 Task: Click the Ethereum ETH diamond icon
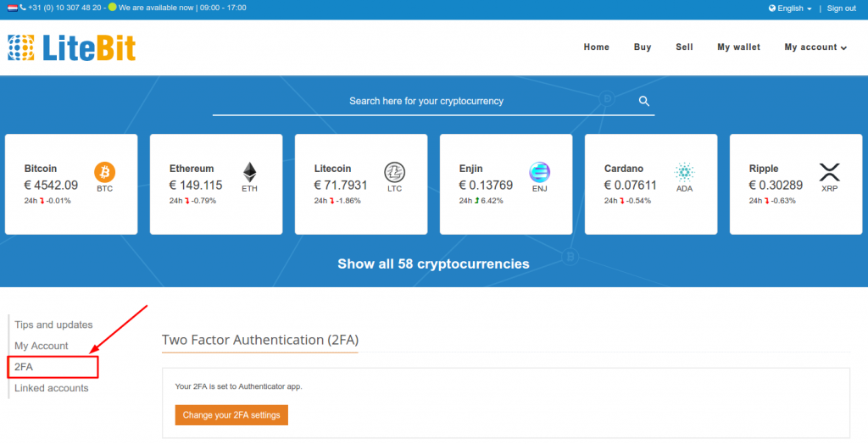tap(250, 172)
